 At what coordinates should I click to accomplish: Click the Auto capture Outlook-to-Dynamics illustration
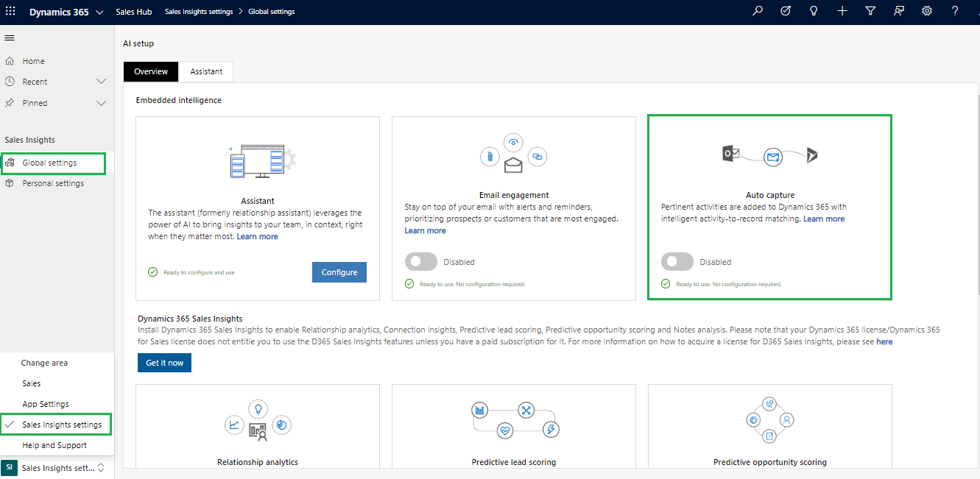point(769,155)
